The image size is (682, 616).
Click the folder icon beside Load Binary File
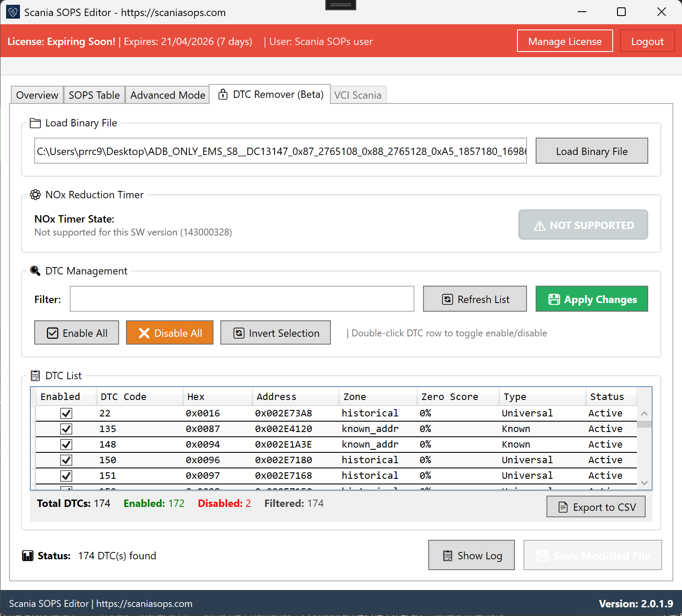(35, 123)
